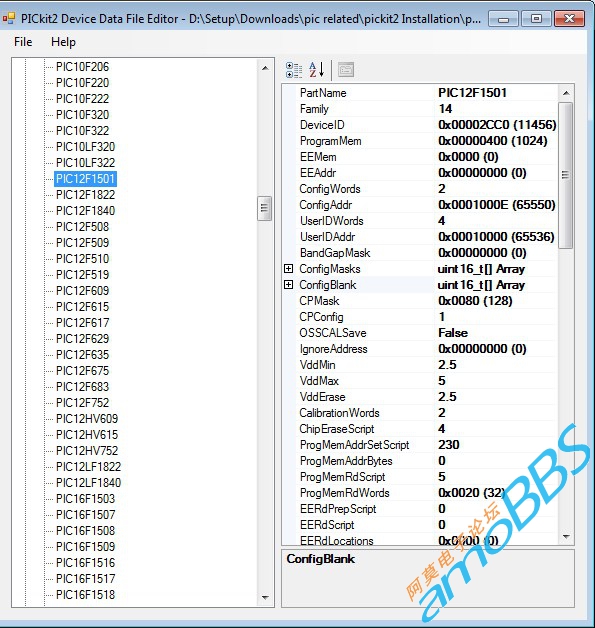The height and width of the screenshot is (628, 595).
Task: Expand the ConfigBlank array
Action: 288,285
